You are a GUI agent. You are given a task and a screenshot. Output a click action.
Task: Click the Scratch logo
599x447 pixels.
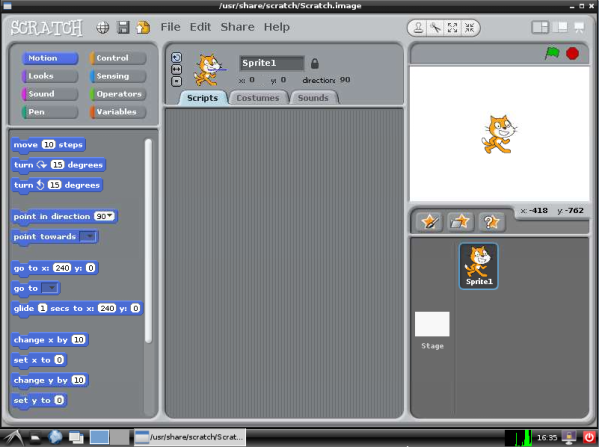click(46, 28)
